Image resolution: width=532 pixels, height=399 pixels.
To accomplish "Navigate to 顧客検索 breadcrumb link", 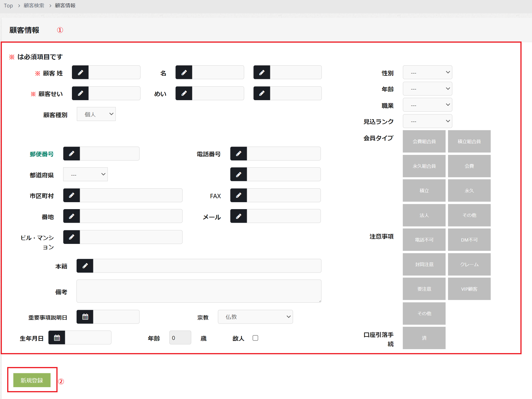I will point(34,6).
